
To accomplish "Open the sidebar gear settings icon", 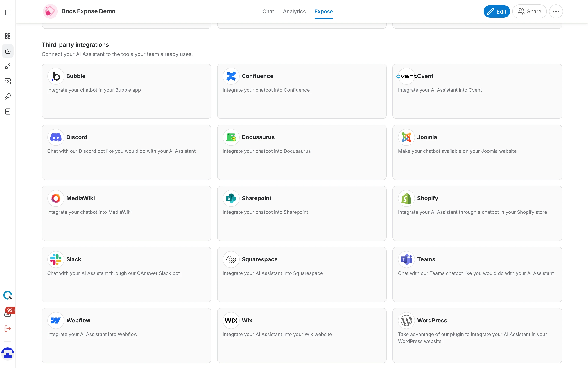I will click(8, 81).
